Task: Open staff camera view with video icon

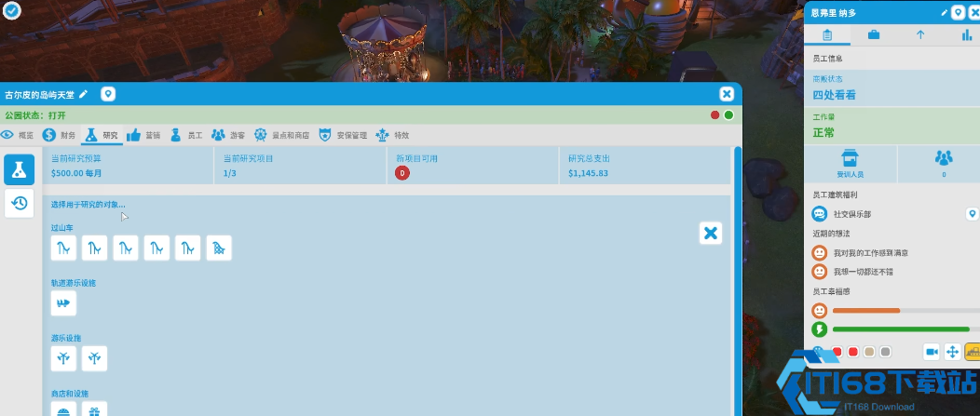Action: click(932, 352)
